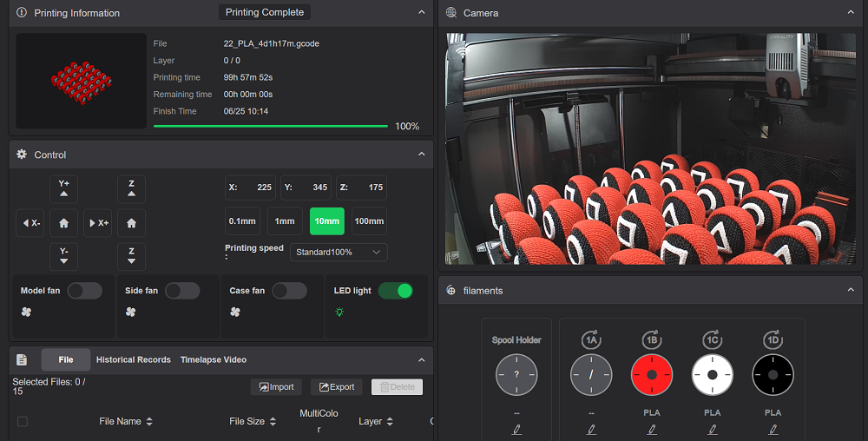Select the 100mm step distance
Viewport: 868px width, 441px height.
point(369,221)
